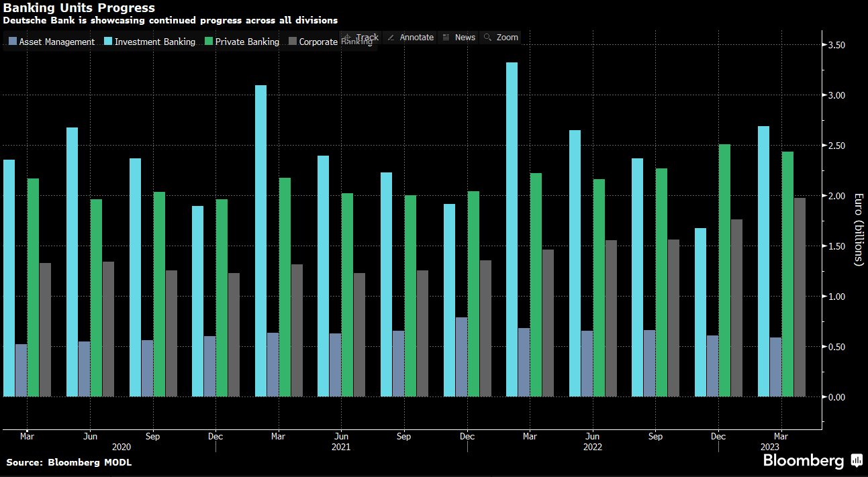Click the tallest Investment Banking bar

tap(512, 228)
